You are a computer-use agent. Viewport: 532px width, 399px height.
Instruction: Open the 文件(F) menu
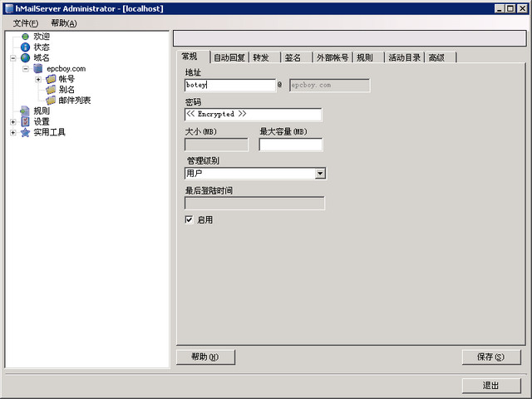point(26,23)
